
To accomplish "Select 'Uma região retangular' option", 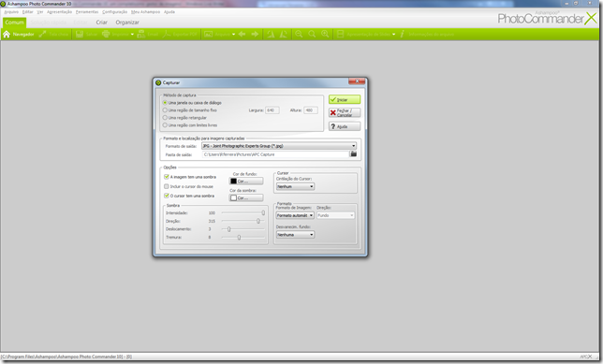I will point(165,118).
